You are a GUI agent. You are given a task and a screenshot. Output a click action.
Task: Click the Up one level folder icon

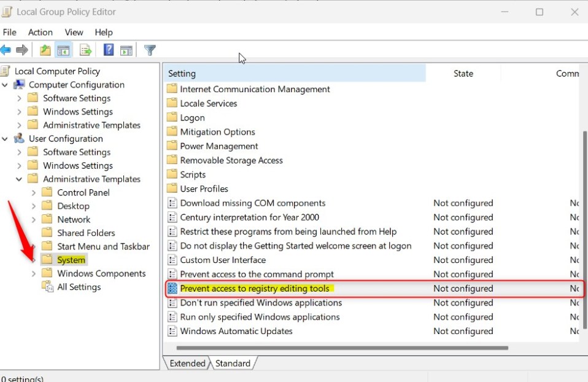tap(45, 50)
